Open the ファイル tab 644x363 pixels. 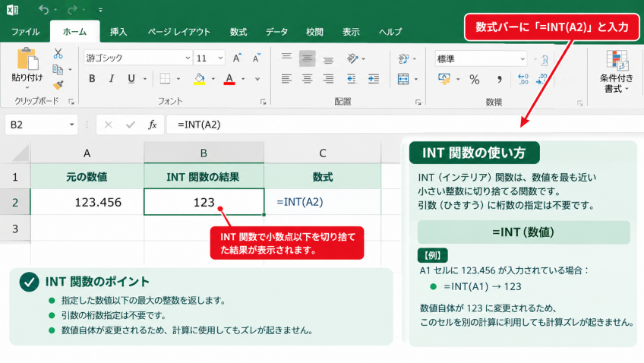click(26, 32)
